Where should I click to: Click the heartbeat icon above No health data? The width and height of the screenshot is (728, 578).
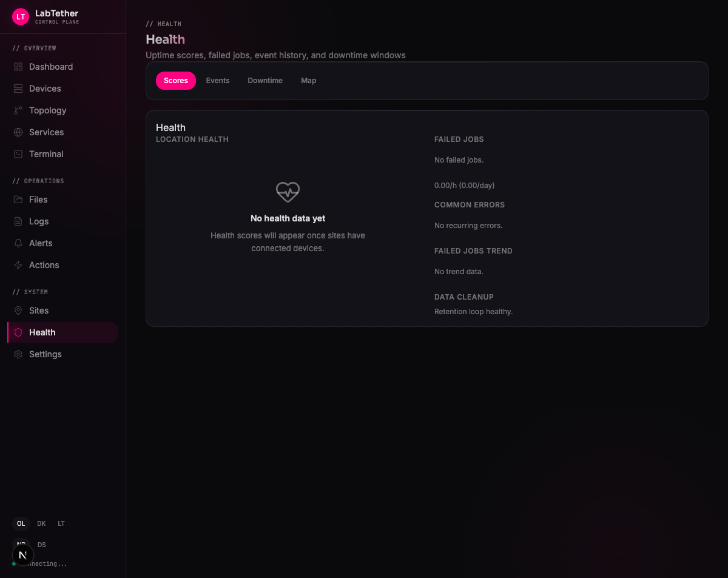[288, 192]
